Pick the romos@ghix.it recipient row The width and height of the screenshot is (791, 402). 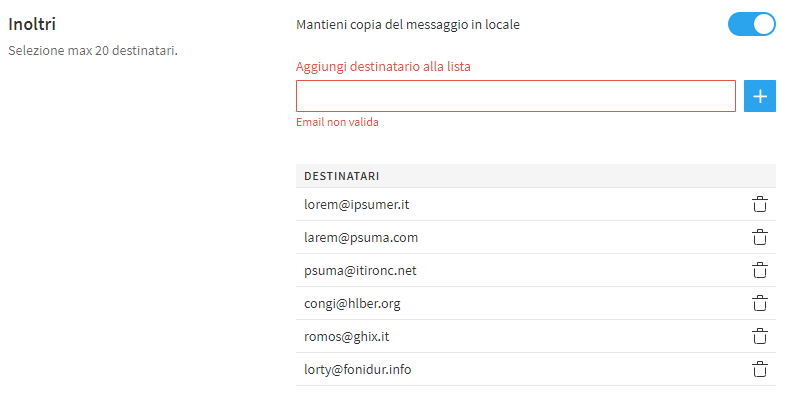click(x=346, y=336)
